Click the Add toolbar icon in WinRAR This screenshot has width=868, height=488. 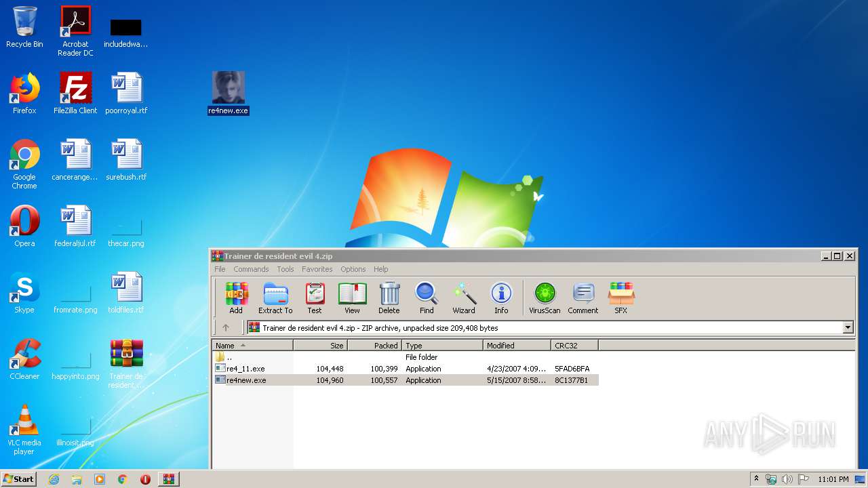(236, 298)
